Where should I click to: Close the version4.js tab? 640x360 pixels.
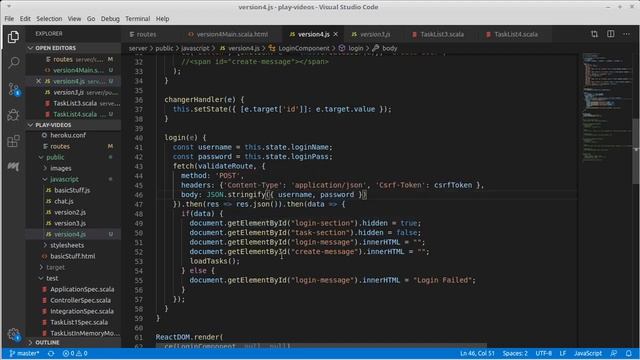336,34
